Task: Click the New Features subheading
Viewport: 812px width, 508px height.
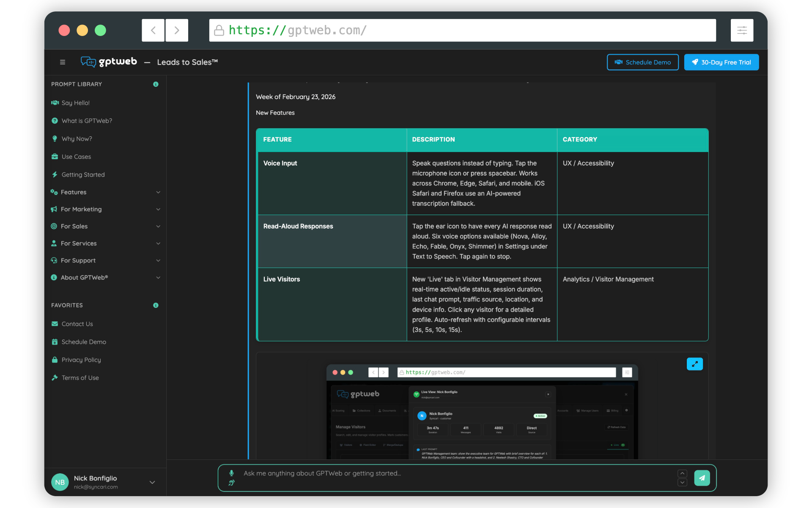Action: [275, 113]
